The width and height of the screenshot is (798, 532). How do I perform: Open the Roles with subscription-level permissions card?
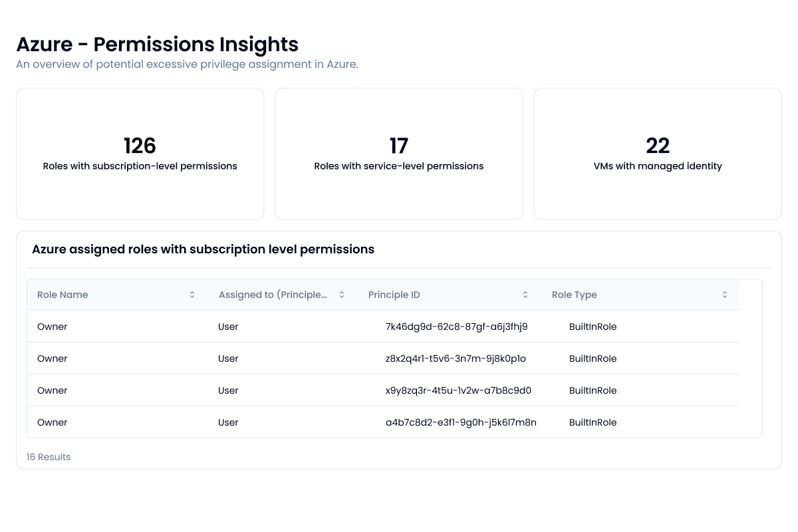pos(140,154)
